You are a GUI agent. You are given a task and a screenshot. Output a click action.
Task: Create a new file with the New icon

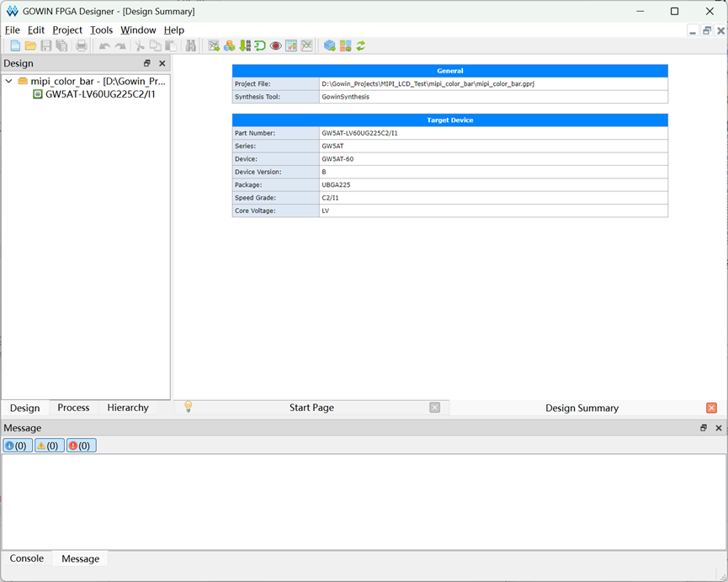click(15, 45)
